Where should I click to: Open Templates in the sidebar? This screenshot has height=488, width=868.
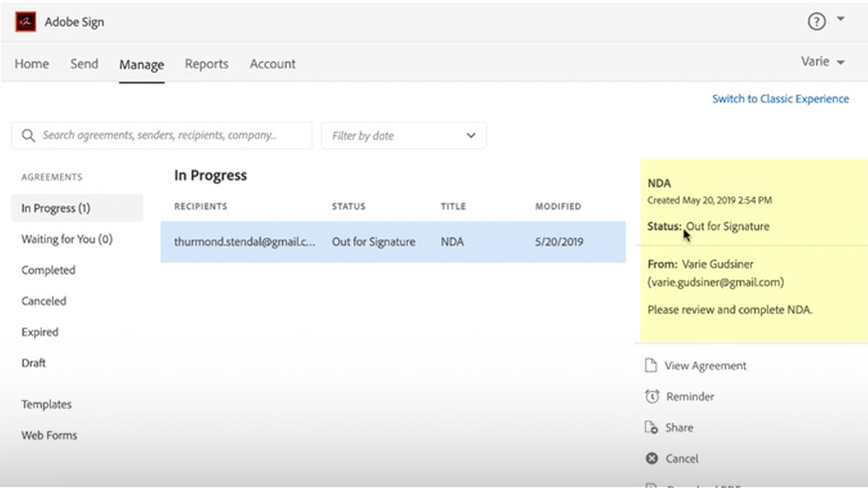pyautogui.click(x=47, y=405)
